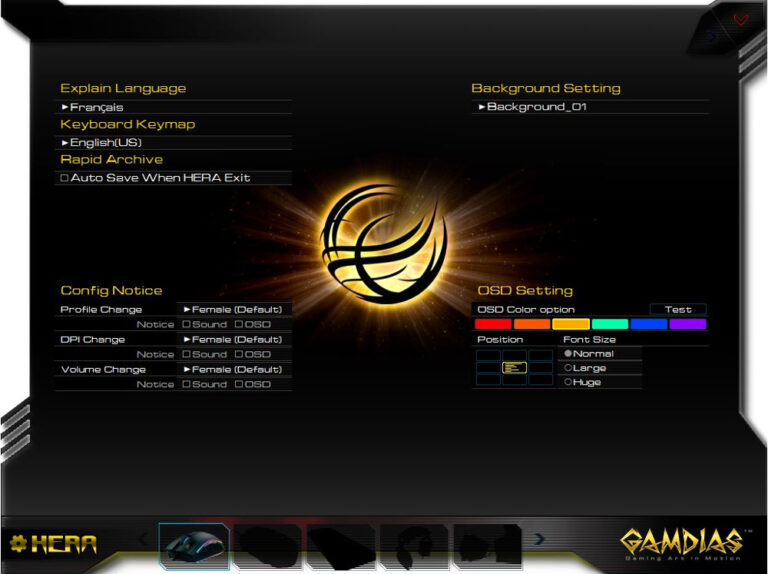Click the GAMDIAS brand logo

pyautogui.click(x=682, y=543)
